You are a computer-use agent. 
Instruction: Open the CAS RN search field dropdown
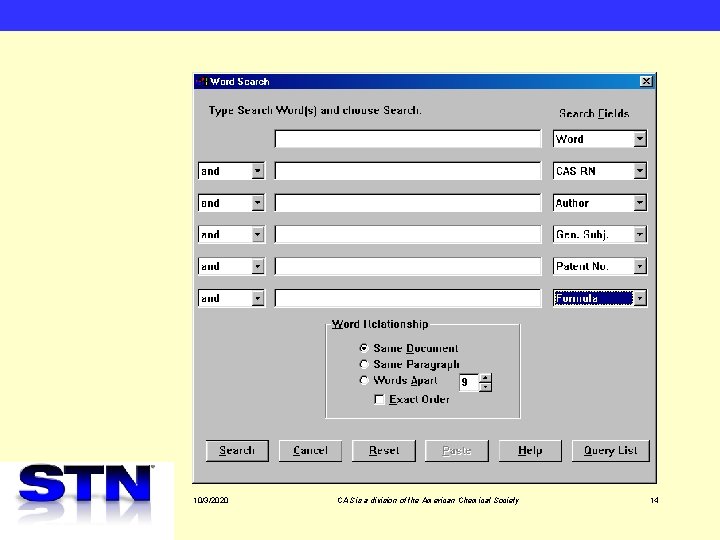[x=640, y=171]
